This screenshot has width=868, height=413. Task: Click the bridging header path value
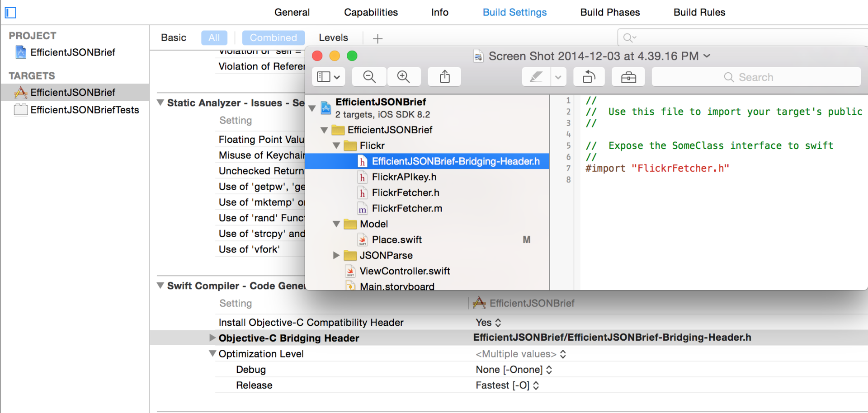click(612, 338)
